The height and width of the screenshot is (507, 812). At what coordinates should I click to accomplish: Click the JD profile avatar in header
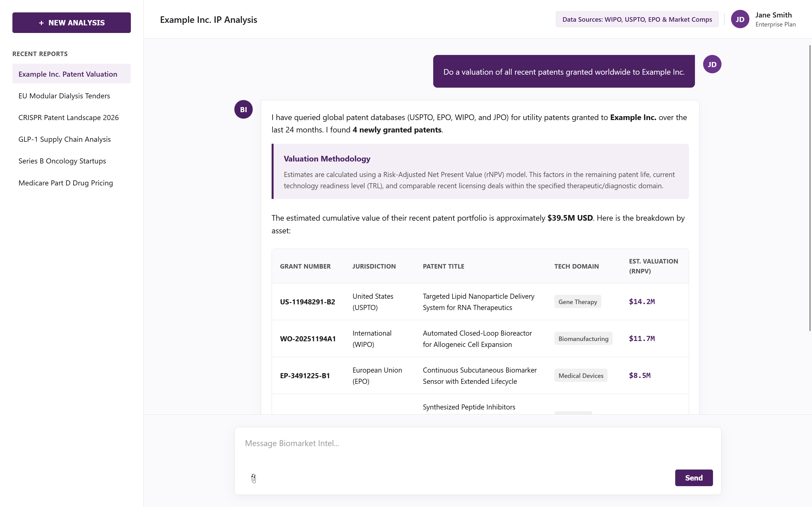(x=740, y=19)
